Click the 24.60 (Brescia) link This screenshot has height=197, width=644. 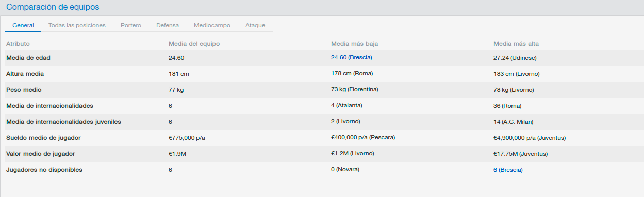pyautogui.click(x=352, y=57)
